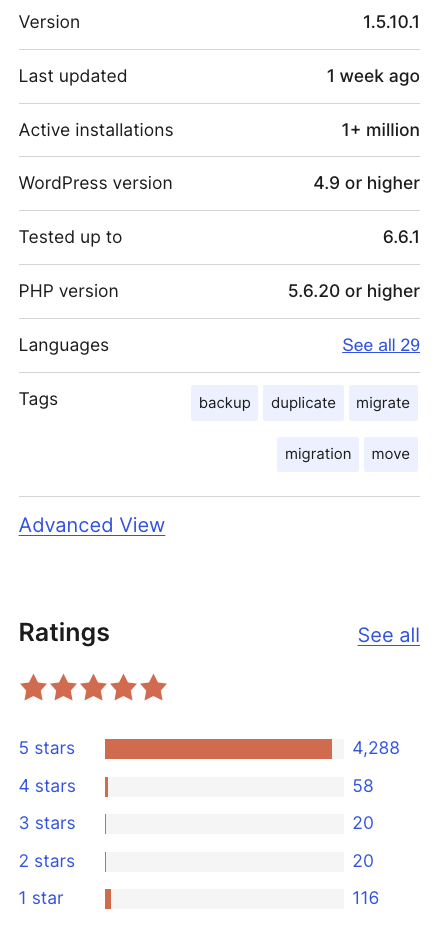This screenshot has width=444, height=930.
Task: Select the move tag
Action: click(391, 454)
